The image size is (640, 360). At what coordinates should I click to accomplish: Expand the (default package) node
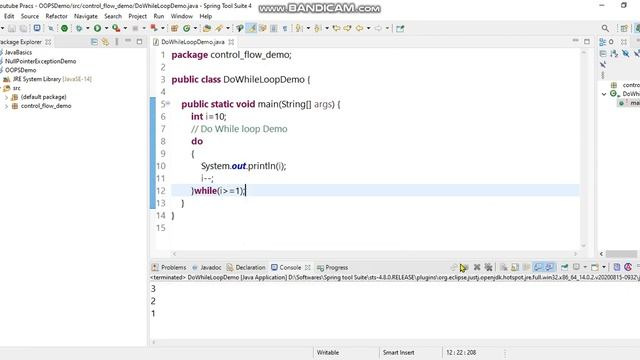coord(6,97)
